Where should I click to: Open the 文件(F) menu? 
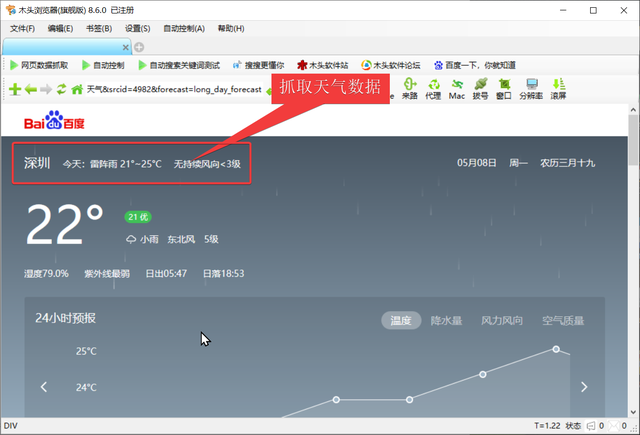[x=22, y=29]
